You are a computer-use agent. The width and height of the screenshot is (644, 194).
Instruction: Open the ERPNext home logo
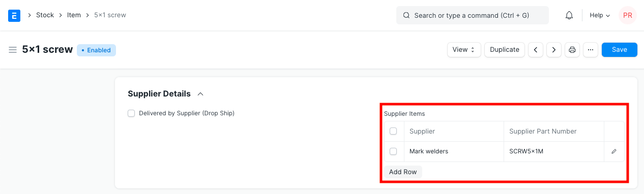[14, 15]
